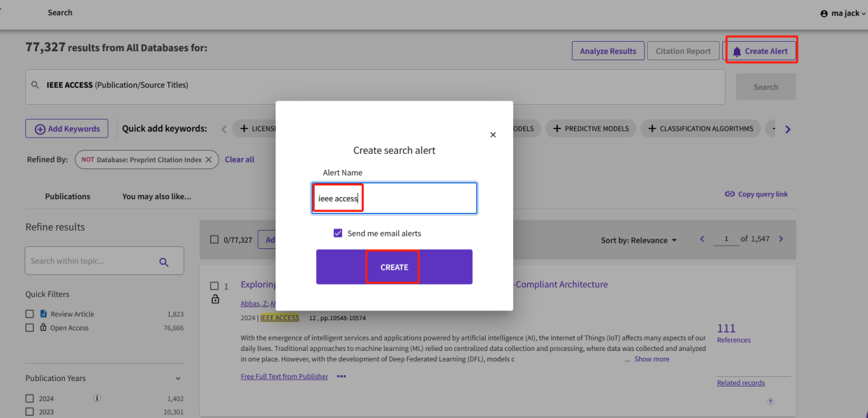The height and width of the screenshot is (418, 868).
Task: Click the Create Alert bell button
Action: (x=760, y=51)
